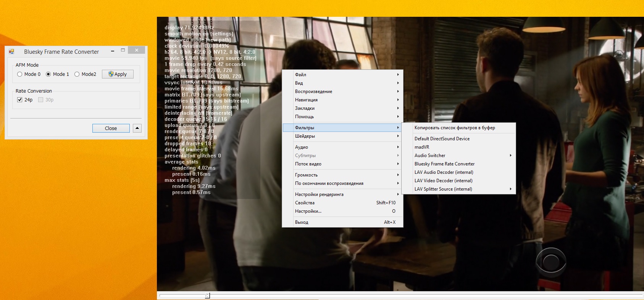Open LAV Video Decoder (internal) properties
644x300 pixels.
[443, 181]
